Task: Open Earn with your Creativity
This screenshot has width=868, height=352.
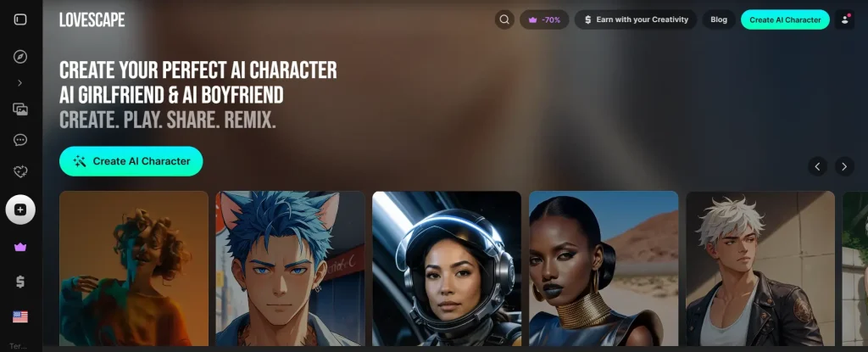Action: coord(636,20)
